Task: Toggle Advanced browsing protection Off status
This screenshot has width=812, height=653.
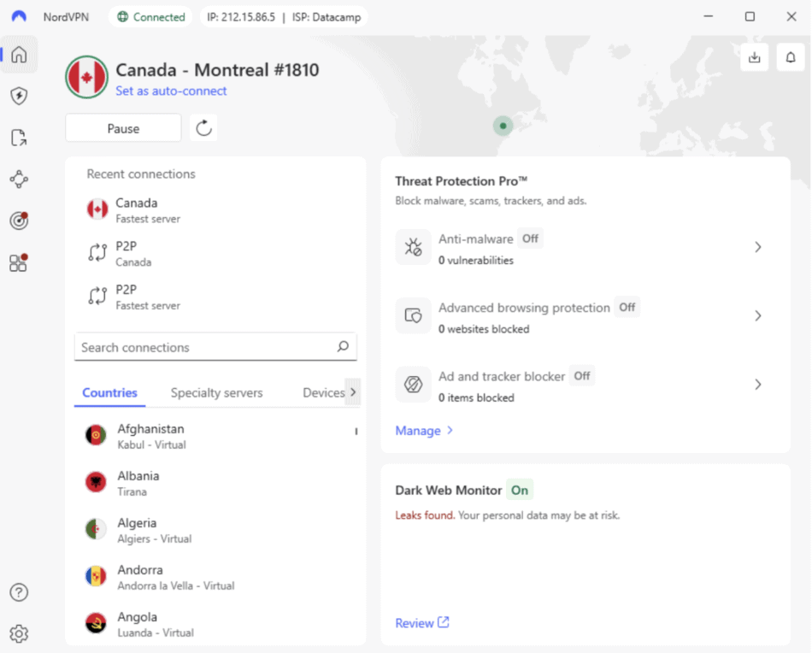Action: click(627, 307)
